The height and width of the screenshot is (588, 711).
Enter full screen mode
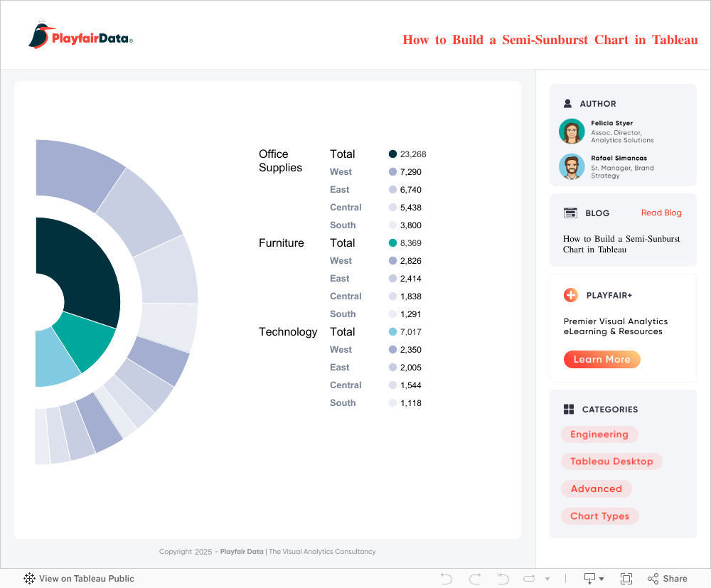[x=626, y=579]
